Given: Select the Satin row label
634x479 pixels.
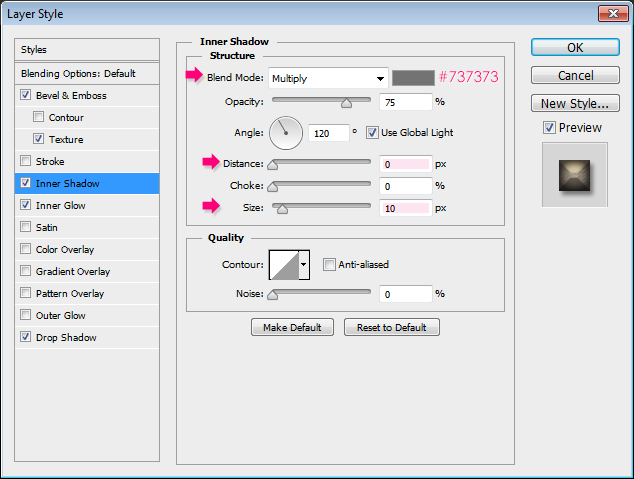Looking at the screenshot, I should point(46,228).
